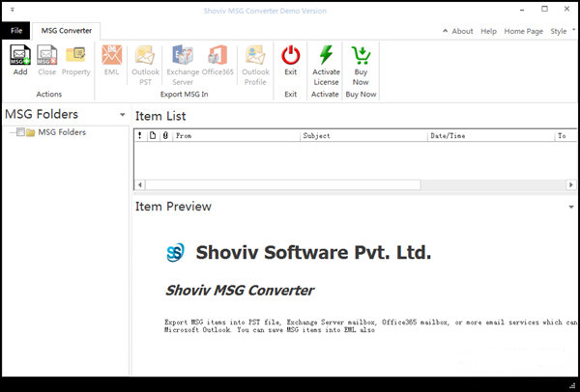Click the MSG Folders yellow folder icon
Screen dimensions: 580x392
pyautogui.click(x=31, y=132)
